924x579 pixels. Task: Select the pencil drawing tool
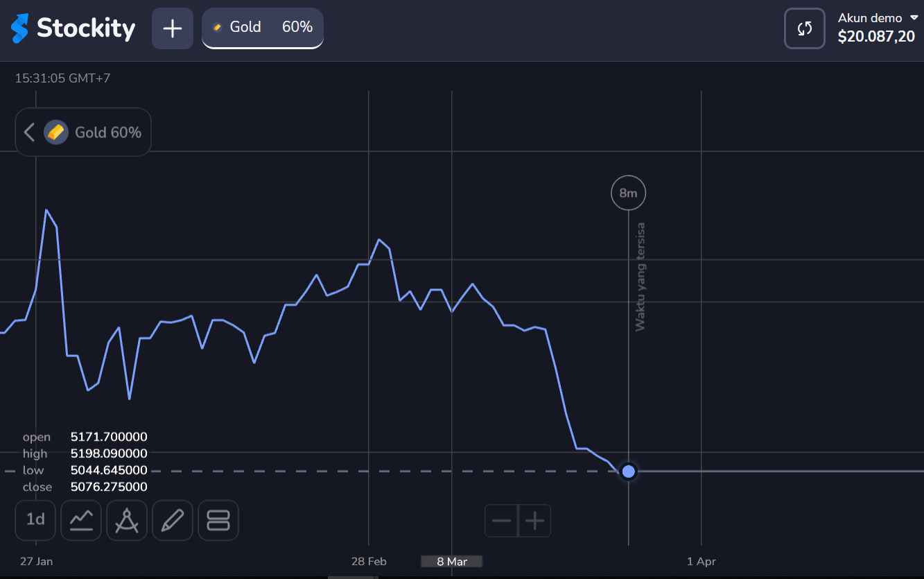pyautogui.click(x=173, y=520)
